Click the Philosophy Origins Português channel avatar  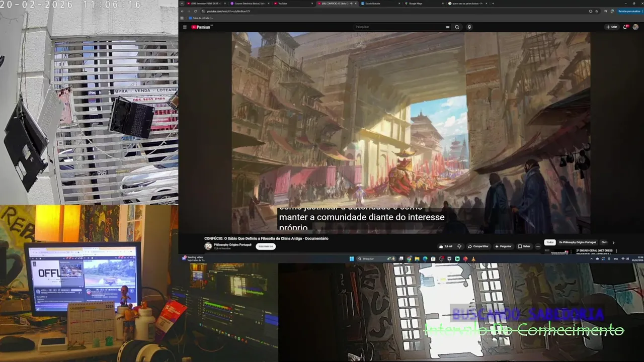coord(208,246)
